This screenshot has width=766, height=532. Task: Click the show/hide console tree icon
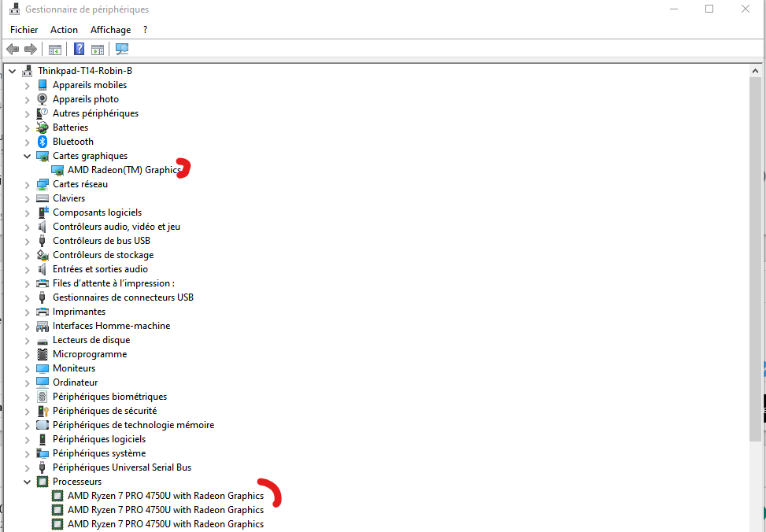pyautogui.click(x=55, y=49)
